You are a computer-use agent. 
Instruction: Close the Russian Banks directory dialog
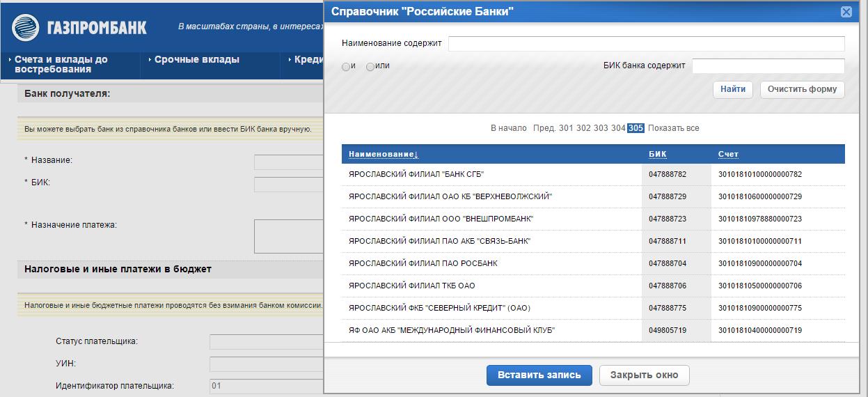pyautogui.click(x=846, y=12)
